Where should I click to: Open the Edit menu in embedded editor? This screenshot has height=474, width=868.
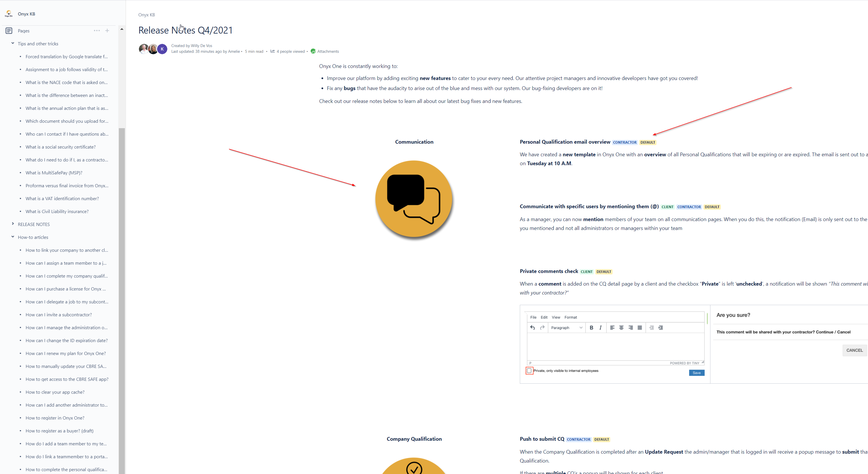pos(544,317)
